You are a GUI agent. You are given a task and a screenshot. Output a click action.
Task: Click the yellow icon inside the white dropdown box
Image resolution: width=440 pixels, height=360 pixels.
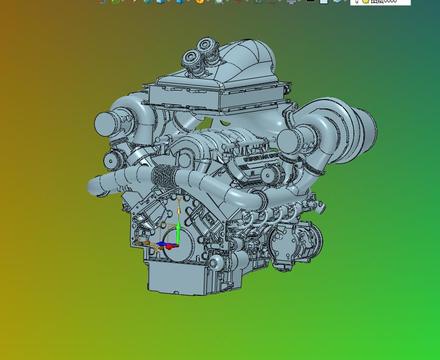[x=365, y=1]
